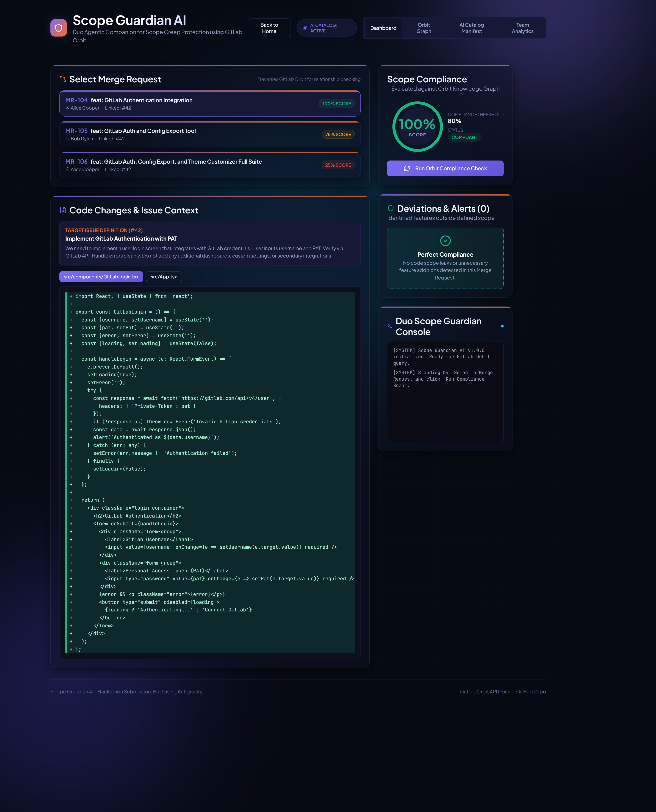Click the AI Catalog: Active badge
The height and width of the screenshot is (812, 656).
point(327,28)
